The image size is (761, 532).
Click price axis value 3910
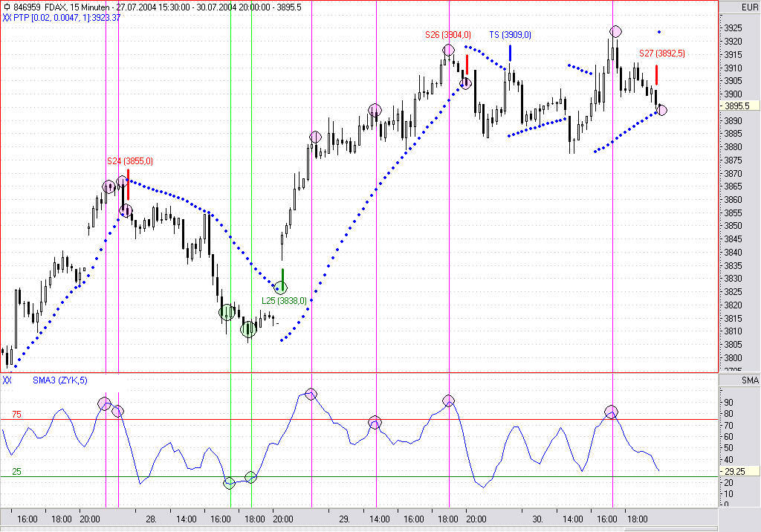[733, 68]
